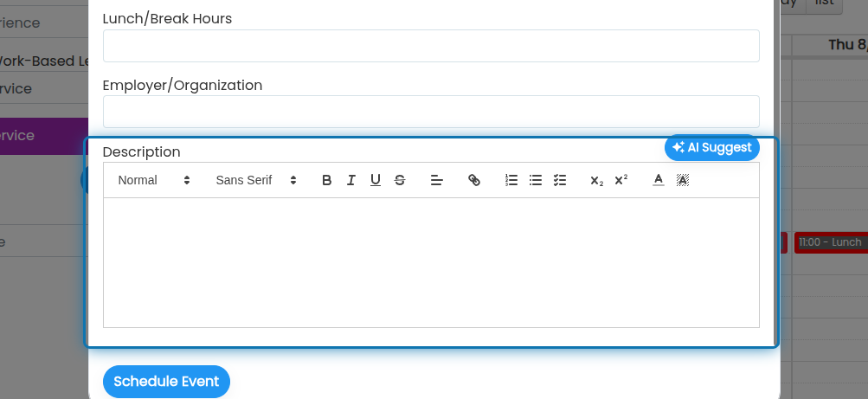Viewport: 868px width, 399px height.
Task: Create a bulleted list
Action: pyautogui.click(x=536, y=180)
